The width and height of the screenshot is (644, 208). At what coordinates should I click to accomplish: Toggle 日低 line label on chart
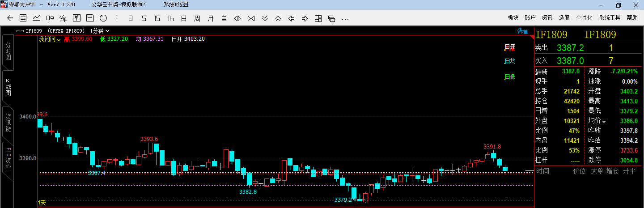(510, 76)
